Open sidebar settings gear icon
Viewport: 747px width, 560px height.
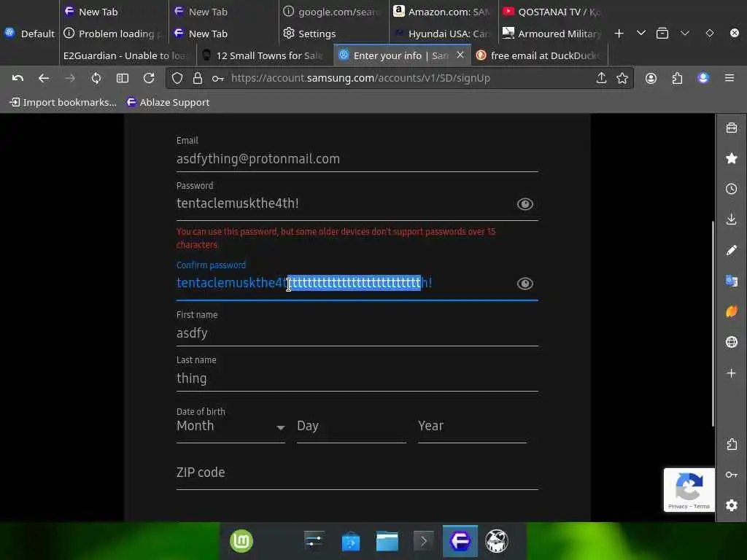click(x=732, y=505)
